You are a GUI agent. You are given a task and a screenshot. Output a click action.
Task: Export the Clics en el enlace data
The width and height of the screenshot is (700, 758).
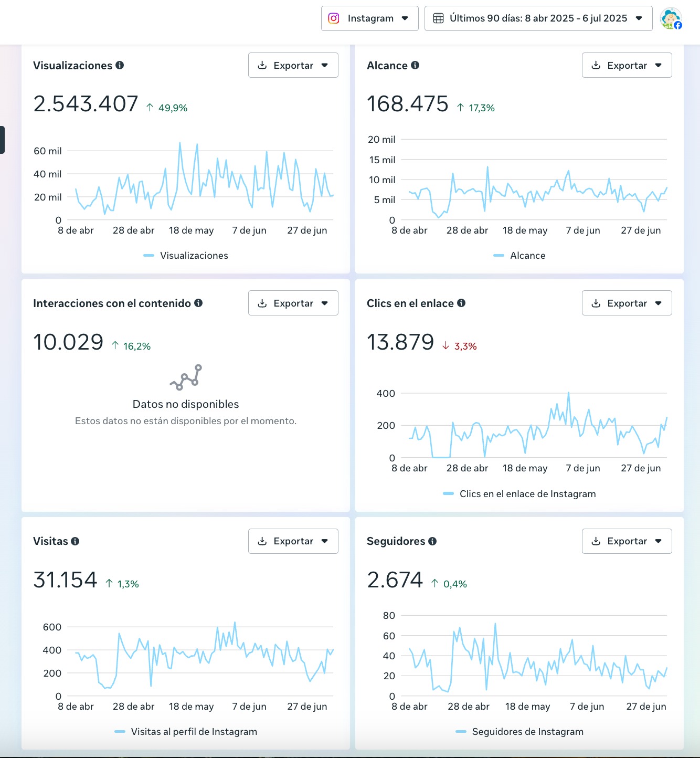[627, 303]
